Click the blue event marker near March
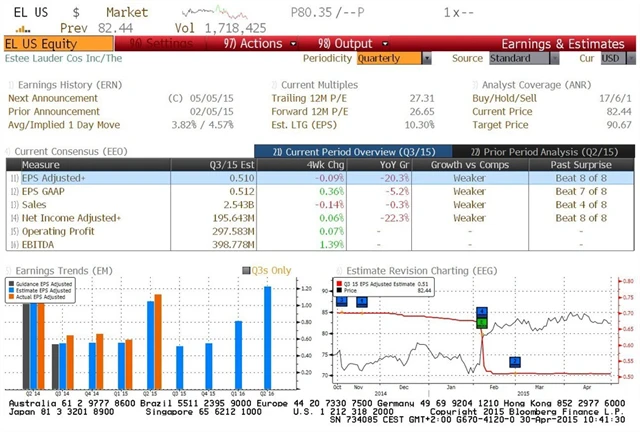640x432 pixels. click(515, 361)
